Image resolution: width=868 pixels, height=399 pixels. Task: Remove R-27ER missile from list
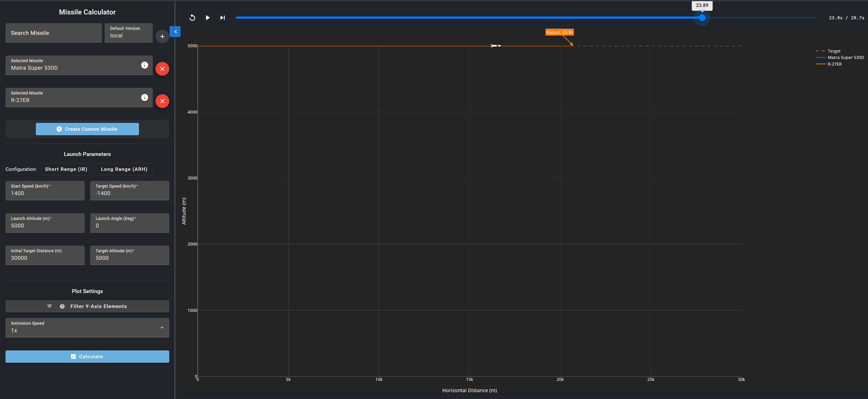[x=162, y=101]
